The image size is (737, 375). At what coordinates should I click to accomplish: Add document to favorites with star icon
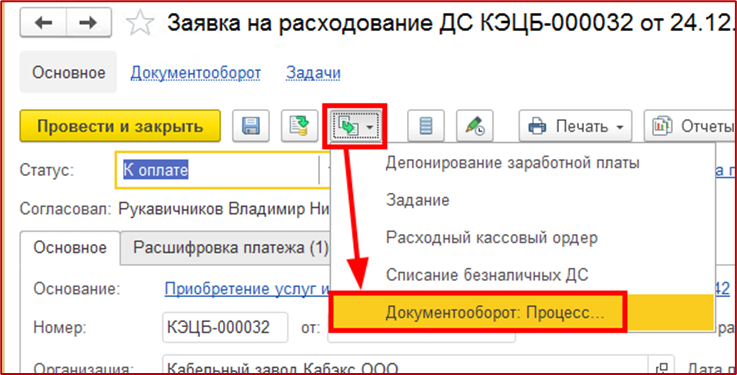click(x=140, y=23)
